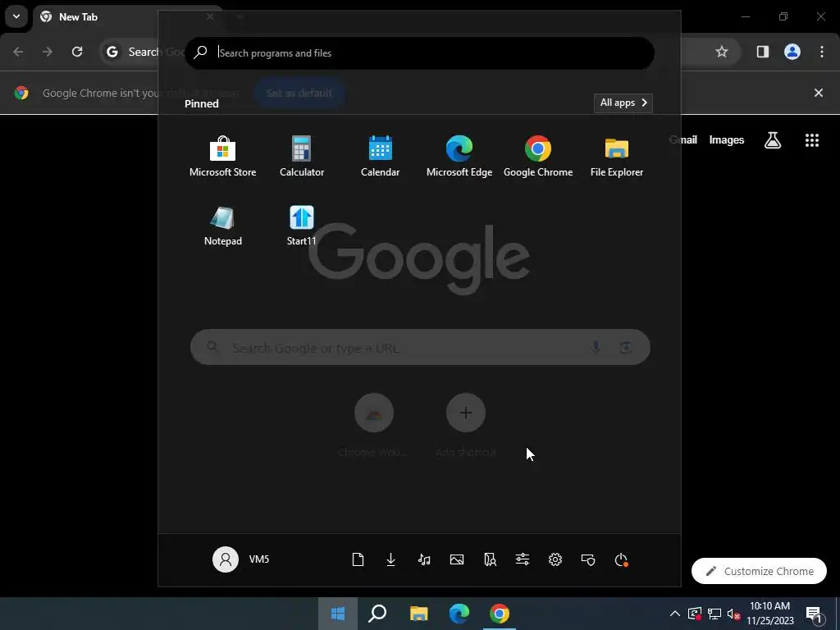
Task: Open Control Panel sliders icon in Start menu
Action: (523, 559)
